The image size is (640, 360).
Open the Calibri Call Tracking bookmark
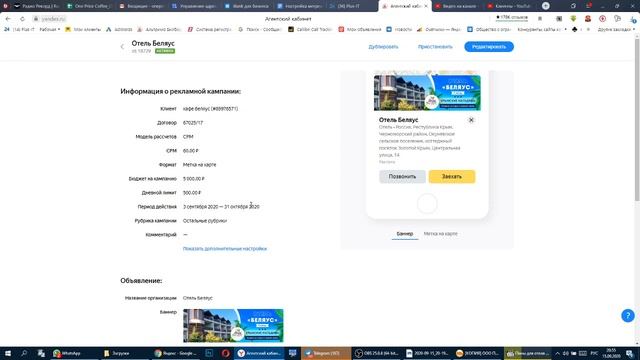310,29
